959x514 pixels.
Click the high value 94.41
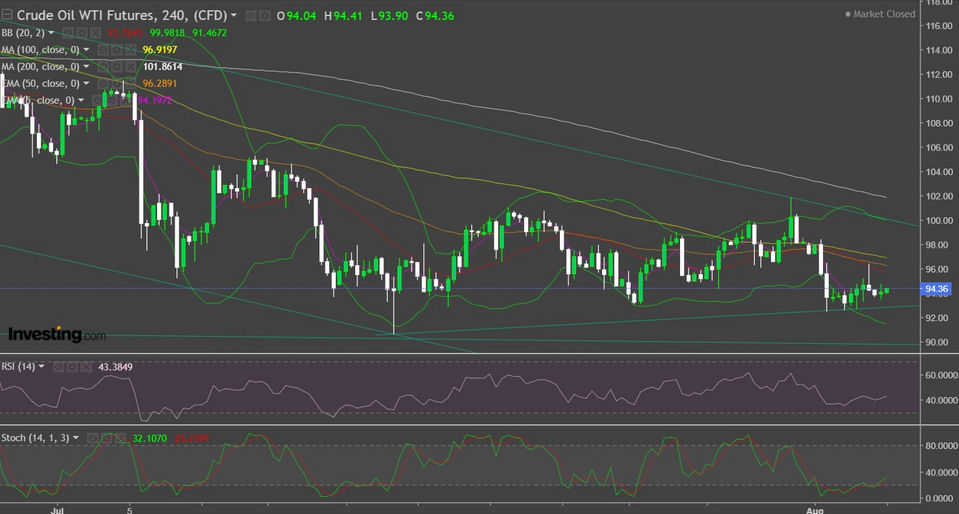click(x=348, y=16)
